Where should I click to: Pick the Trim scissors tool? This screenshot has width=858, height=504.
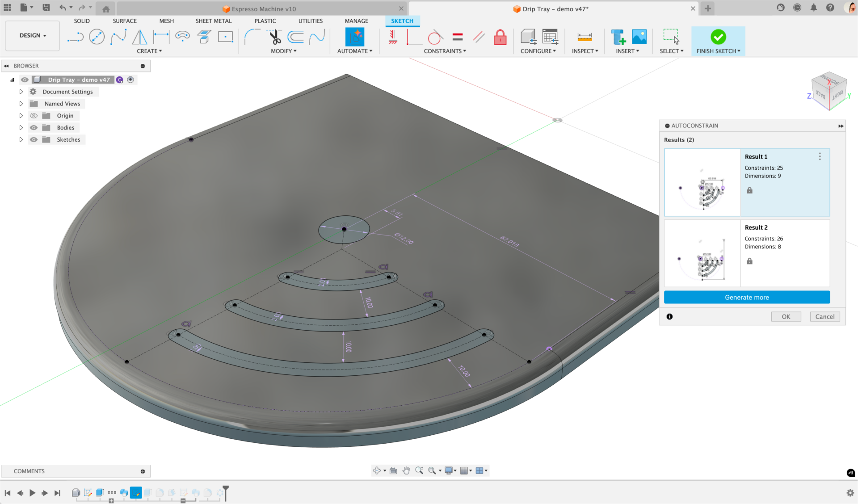point(275,37)
